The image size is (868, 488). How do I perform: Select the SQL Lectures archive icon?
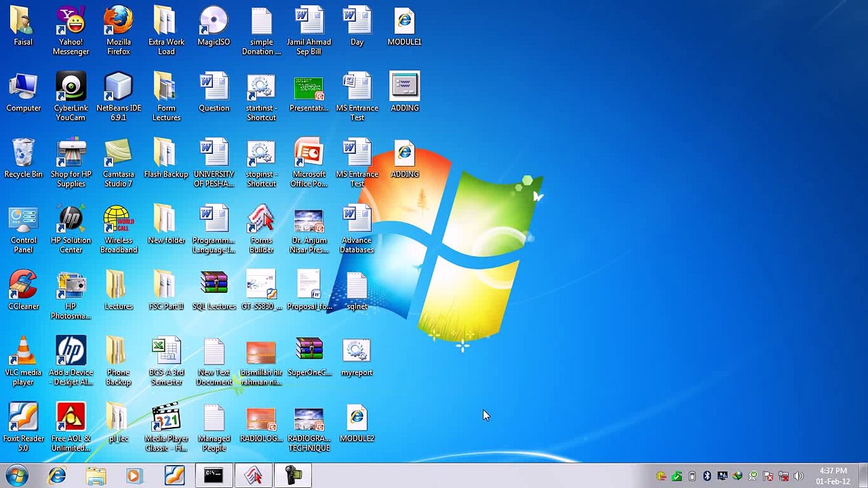[214, 291]
